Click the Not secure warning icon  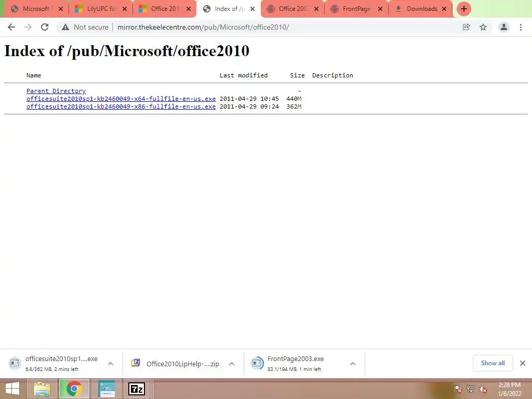tap(65, 27)
